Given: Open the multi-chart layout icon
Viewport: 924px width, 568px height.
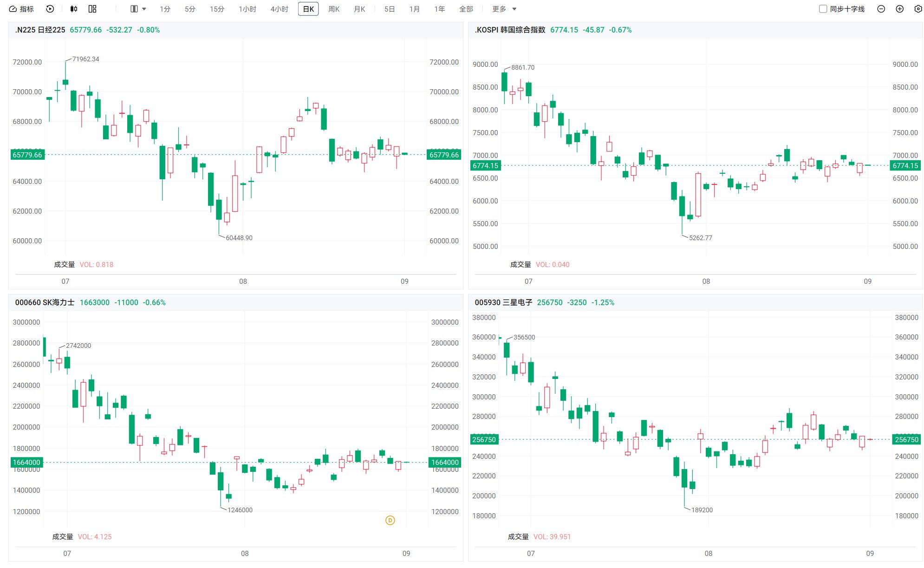Looking at the screenshot, I should tap(92, 9).
